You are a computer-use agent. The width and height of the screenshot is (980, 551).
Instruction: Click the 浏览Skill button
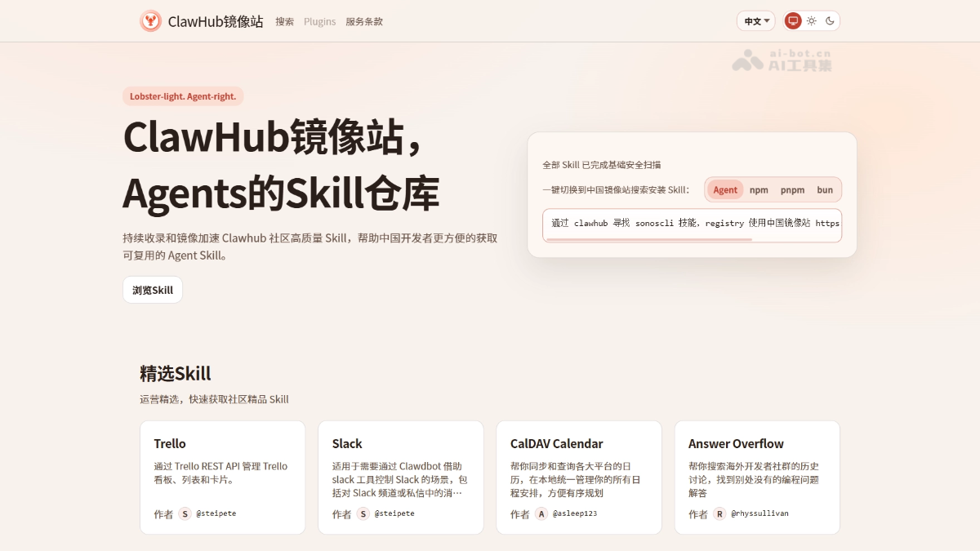[153, 290]
